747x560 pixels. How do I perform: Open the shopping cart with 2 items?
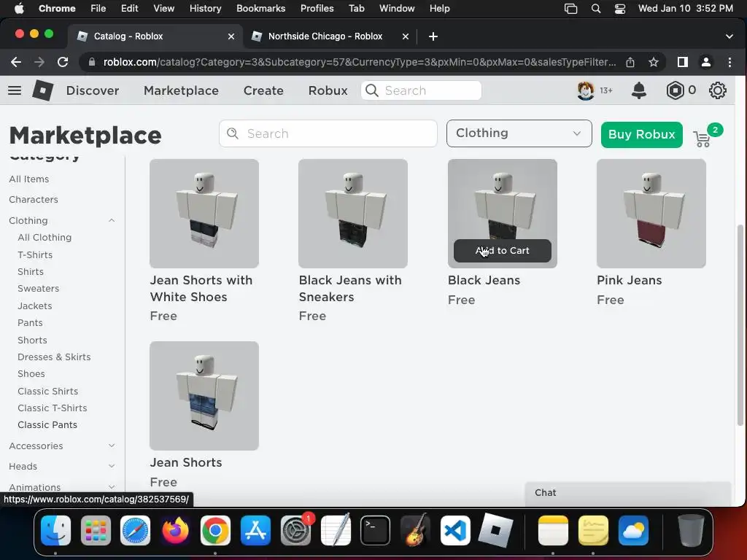click(x=703, y=139)
